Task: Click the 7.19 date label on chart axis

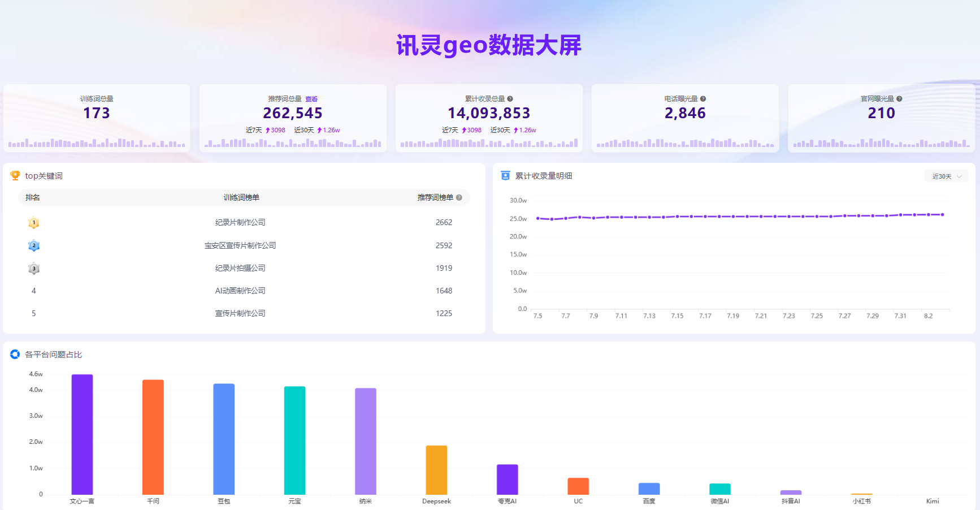Action: click(x=733, y=316)
